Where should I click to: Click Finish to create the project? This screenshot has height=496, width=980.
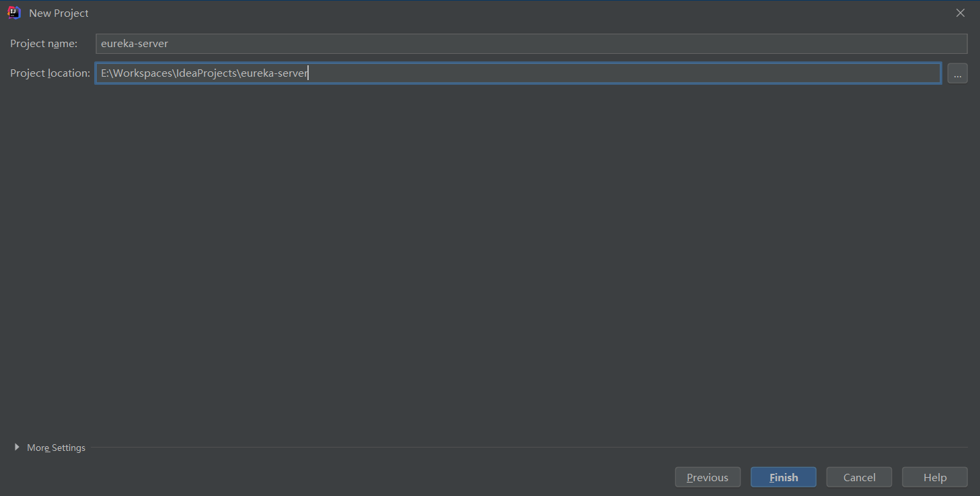tap(784, 477)
